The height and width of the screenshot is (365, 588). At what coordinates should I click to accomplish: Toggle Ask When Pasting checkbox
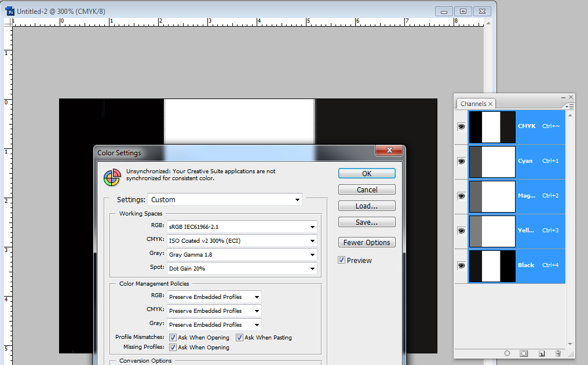point(239,337)
